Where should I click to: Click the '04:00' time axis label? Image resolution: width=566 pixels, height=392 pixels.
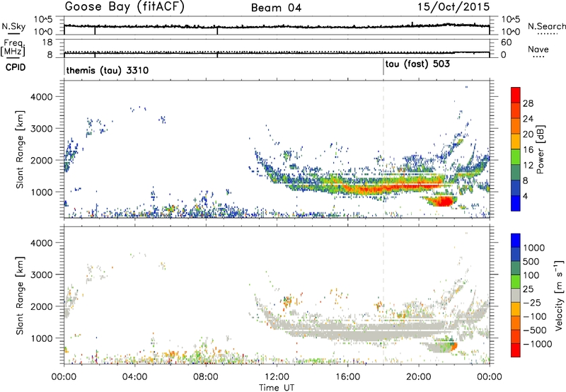point(135,377)
